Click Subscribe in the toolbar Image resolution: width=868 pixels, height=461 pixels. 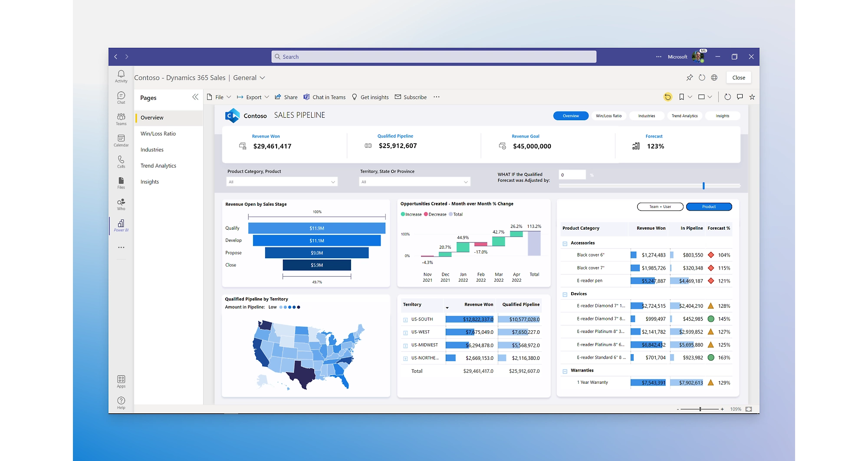coord(411,97)
